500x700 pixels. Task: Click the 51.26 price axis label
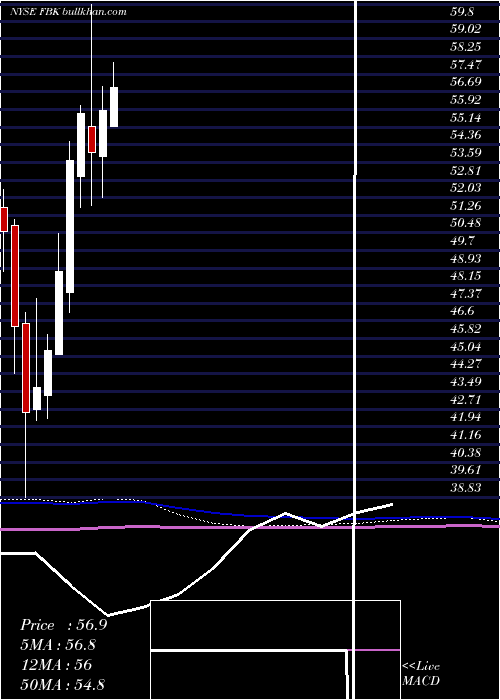pos(465,206)
